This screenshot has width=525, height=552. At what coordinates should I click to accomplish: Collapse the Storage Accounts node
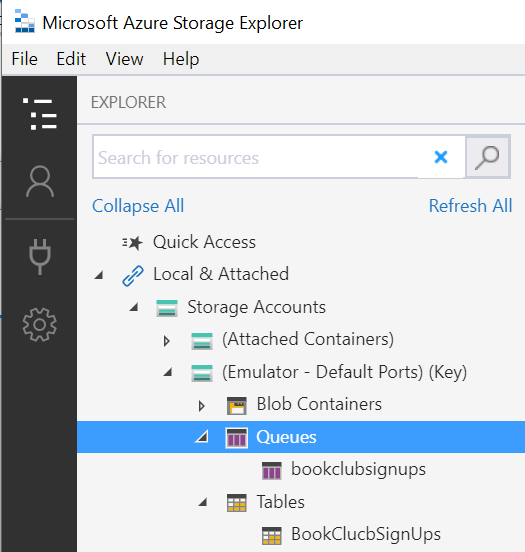(x=133, y=307)
